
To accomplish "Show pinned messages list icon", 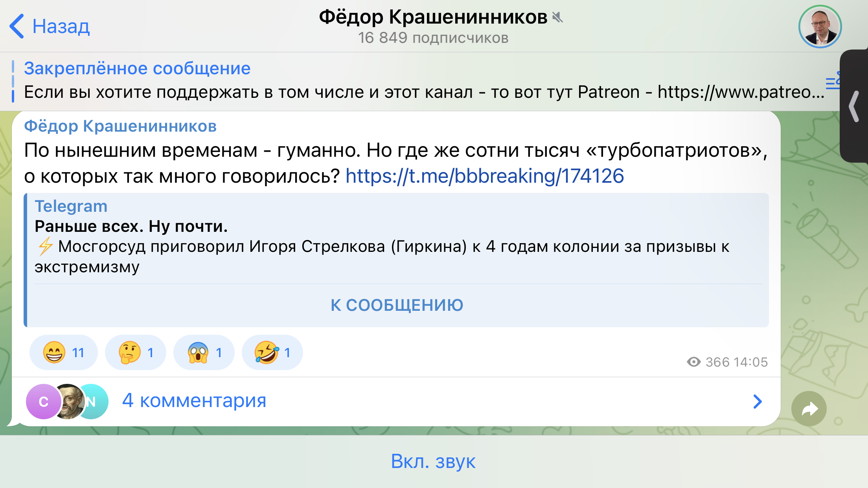I will point(833,81).
